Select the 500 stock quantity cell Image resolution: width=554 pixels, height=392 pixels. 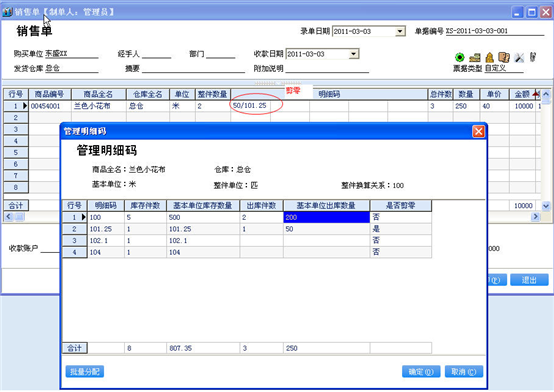coord(203,217)
